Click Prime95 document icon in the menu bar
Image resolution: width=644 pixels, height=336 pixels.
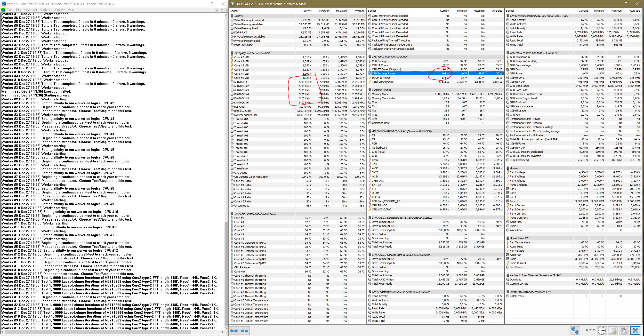point(3,10)
